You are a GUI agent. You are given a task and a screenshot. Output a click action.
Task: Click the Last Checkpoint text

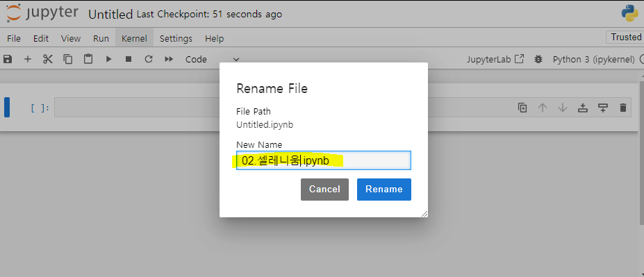tap(210, 15)
